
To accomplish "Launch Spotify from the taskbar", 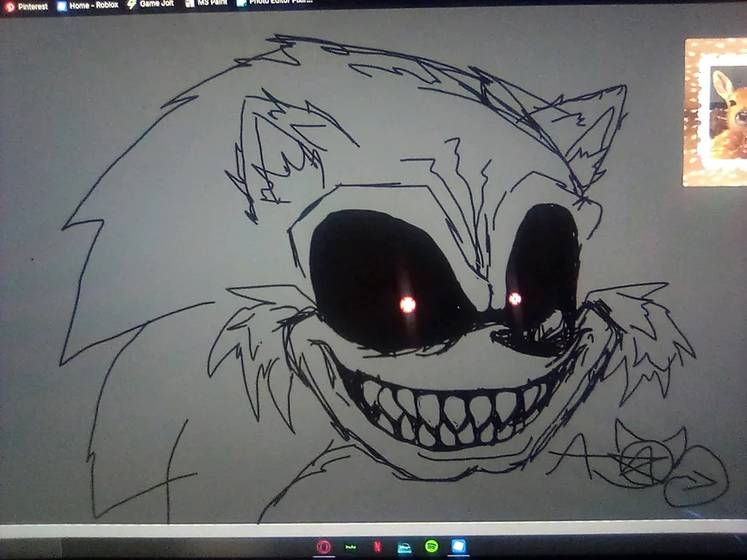I will pos(432,546).
